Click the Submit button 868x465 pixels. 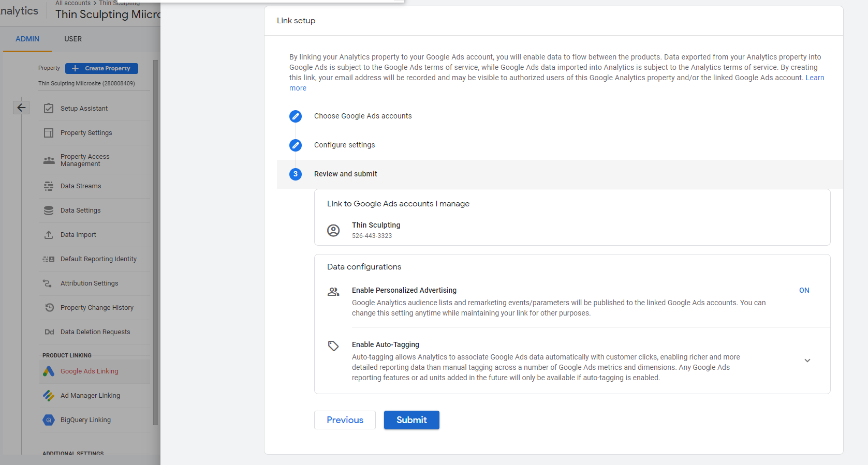411,420
